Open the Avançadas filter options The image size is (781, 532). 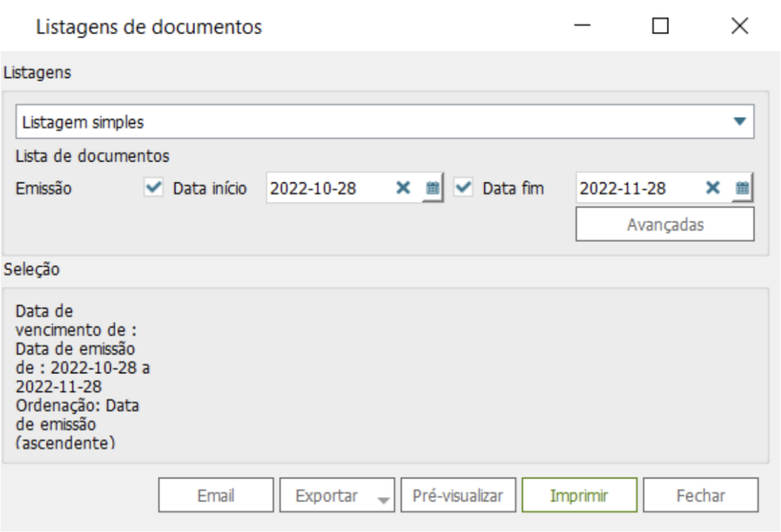tap(664, 224)
